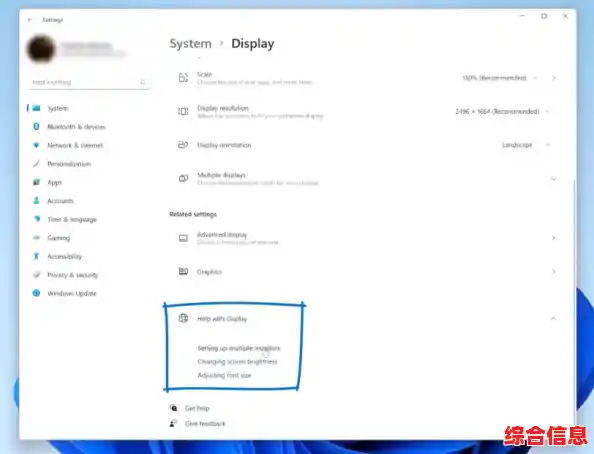Expand Multiple displays chevron
The image size is (594, 454).
pyautogui.click(x=554, y=178)
